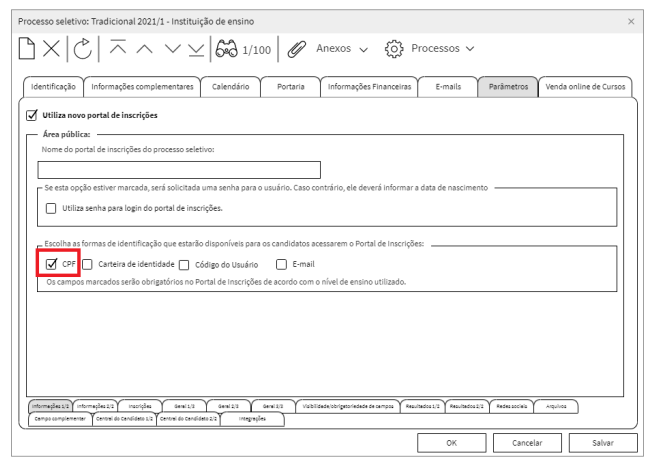Open search with binoculars icon
The height and width of the screenshot is (464, 654).
pos(226,49)
